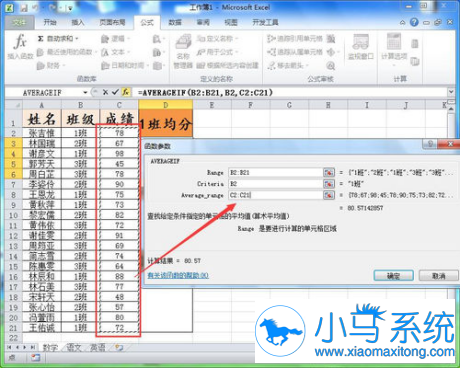This screenshot has width=460, height=368.
Task: Click the AutoSum (自动求和) sigma icon
Action: tap(40, 39)
